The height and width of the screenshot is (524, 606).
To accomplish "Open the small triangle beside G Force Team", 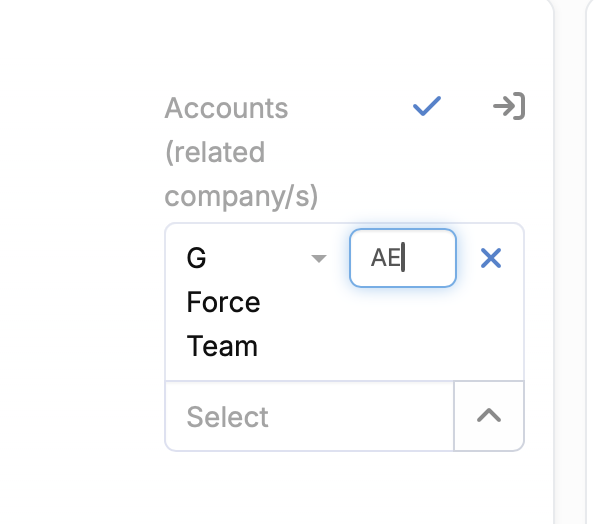I will click(x=319, y=259).
